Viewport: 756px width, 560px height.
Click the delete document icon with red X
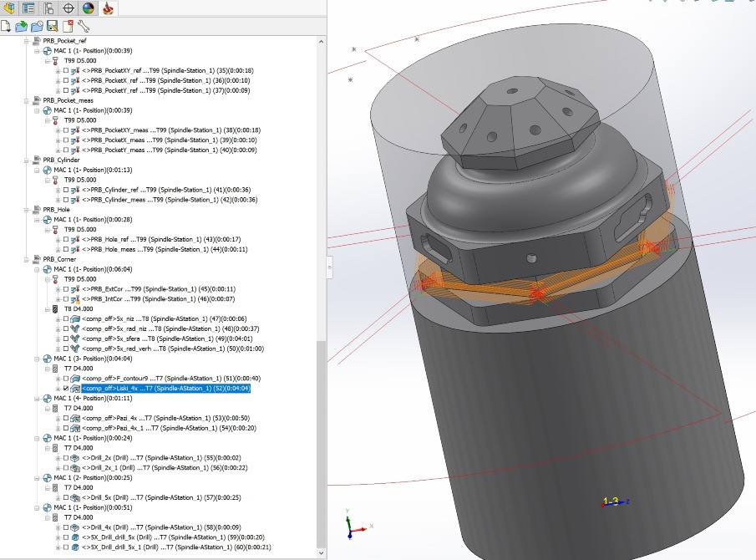[x=68, y=26]
